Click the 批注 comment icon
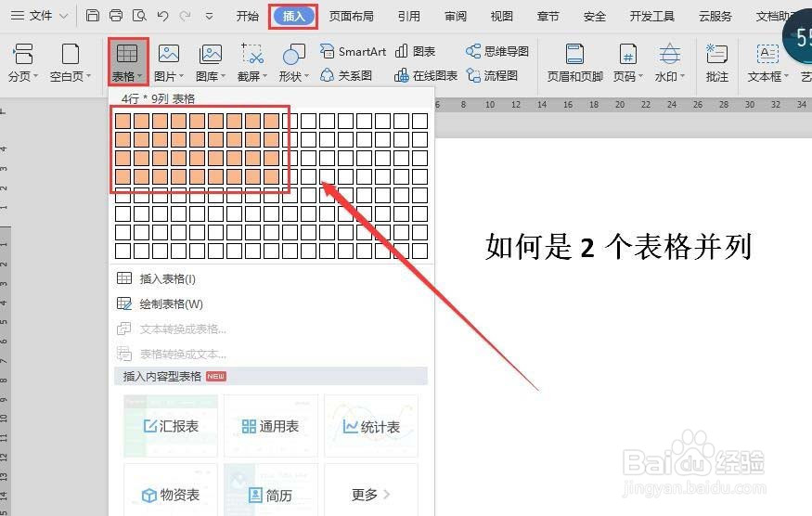This screenshot has height=516, width=812. (716, 63)
